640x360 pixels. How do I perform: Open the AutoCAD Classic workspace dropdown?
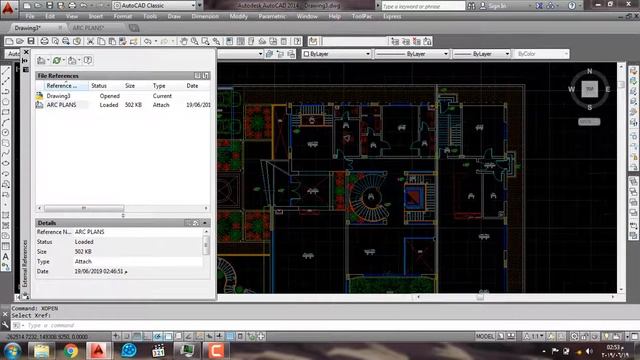154,5
